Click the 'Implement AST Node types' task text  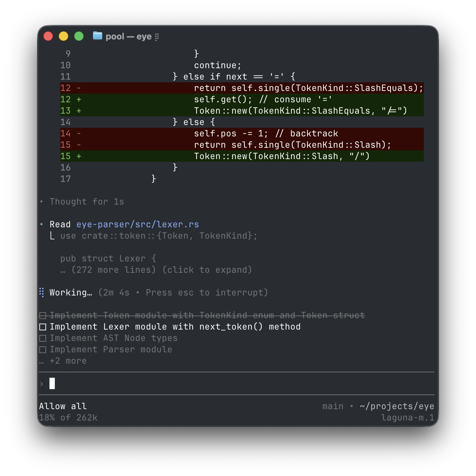click(114, 338)
